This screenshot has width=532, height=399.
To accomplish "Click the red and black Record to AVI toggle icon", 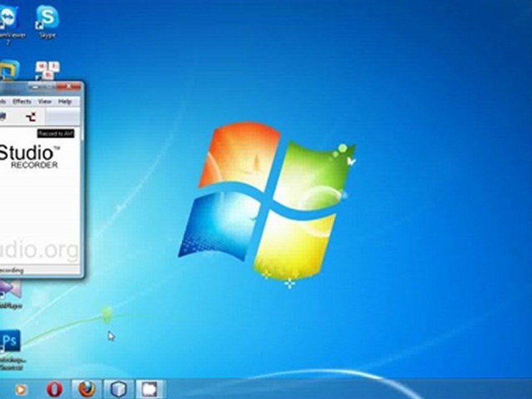I will [31, 117].
